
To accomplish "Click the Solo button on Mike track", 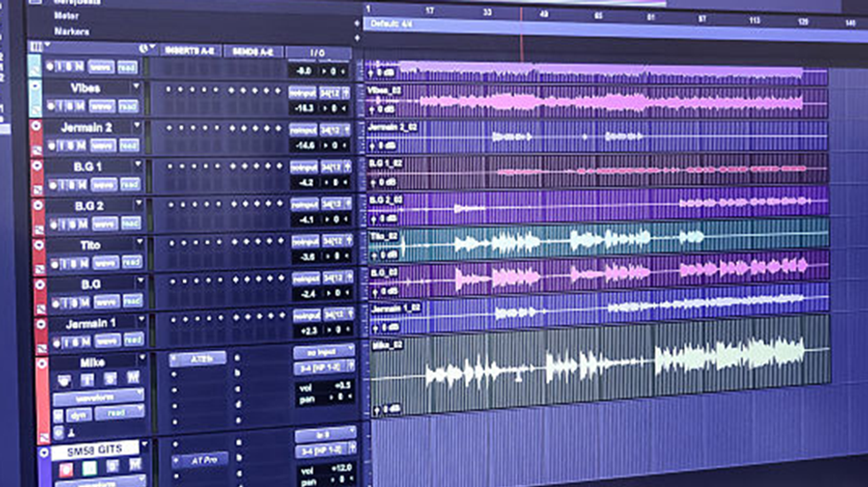I will 112,379.
